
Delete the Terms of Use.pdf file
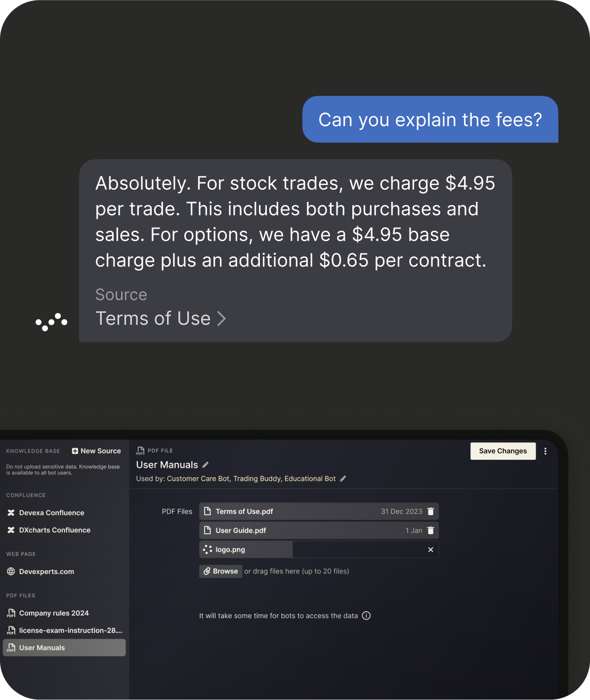[430, 511]
